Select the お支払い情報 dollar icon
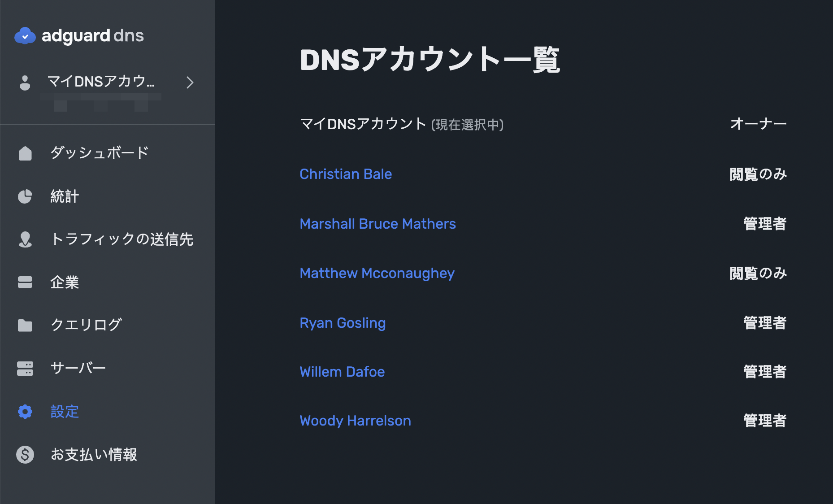Screen dimensions: 833x504 coord(25,455)
